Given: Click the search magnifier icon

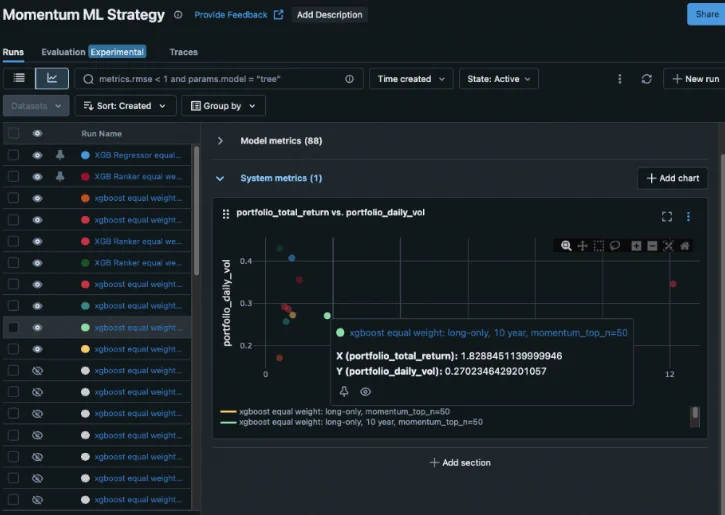Looking at the screenshot, I should coord(88,80).
